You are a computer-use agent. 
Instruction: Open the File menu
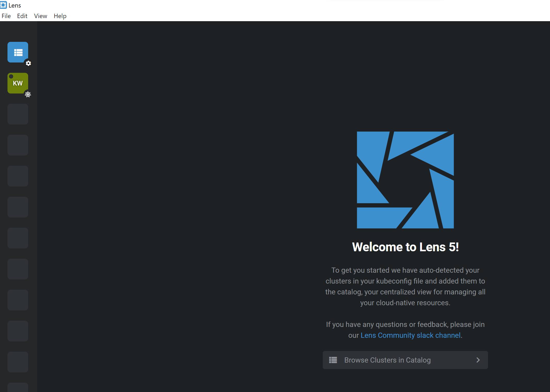[6, 16]
